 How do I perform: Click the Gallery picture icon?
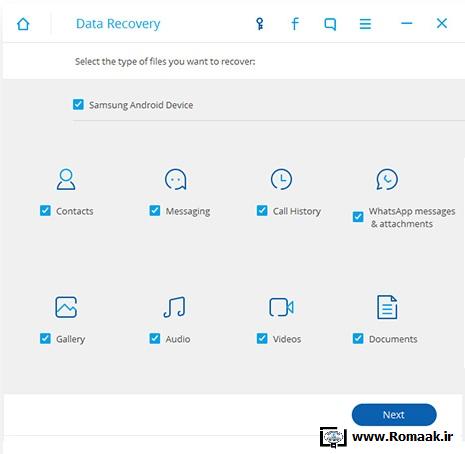click(66, 307)
